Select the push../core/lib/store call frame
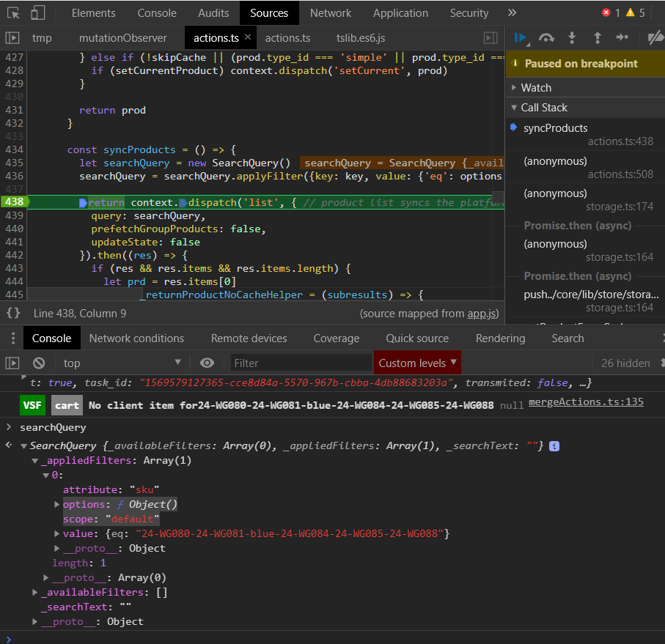The height and width of the screenshot is (644, 665). coord(585,301)
